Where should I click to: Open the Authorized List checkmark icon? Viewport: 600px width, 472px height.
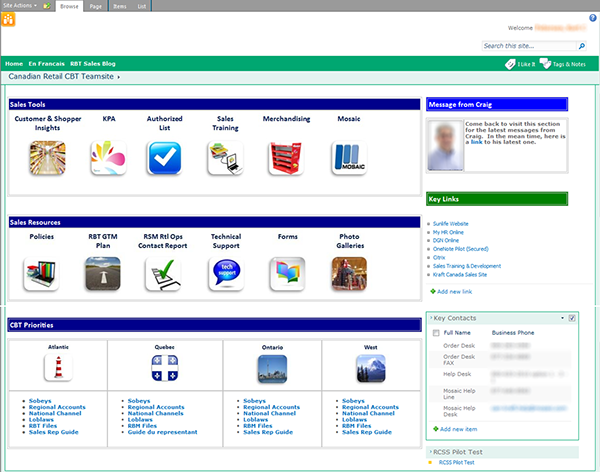pyautogui.click(x=165, y=158)
